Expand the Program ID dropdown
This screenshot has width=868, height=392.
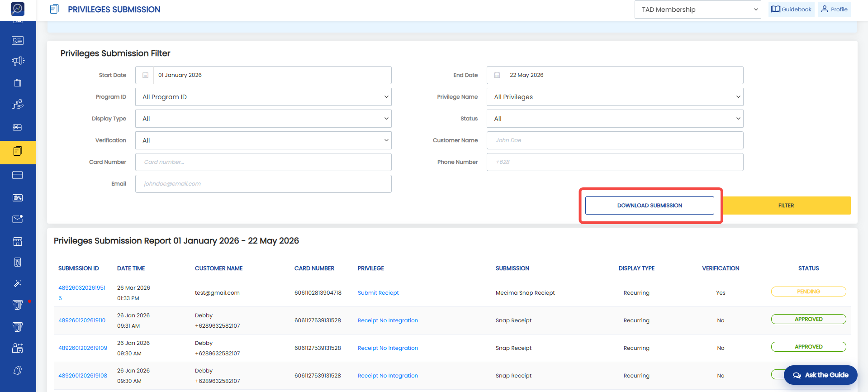point(263,97)
